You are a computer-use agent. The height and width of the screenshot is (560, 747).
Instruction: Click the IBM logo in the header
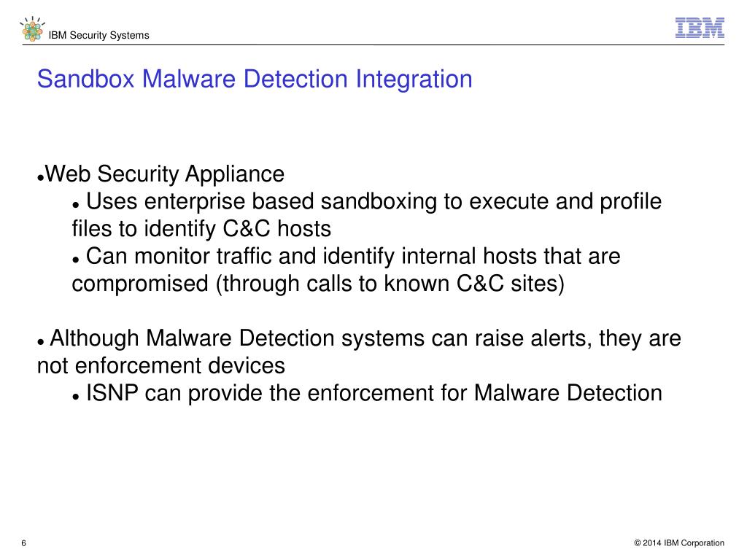pyautogui.click(x=700, y=28)
